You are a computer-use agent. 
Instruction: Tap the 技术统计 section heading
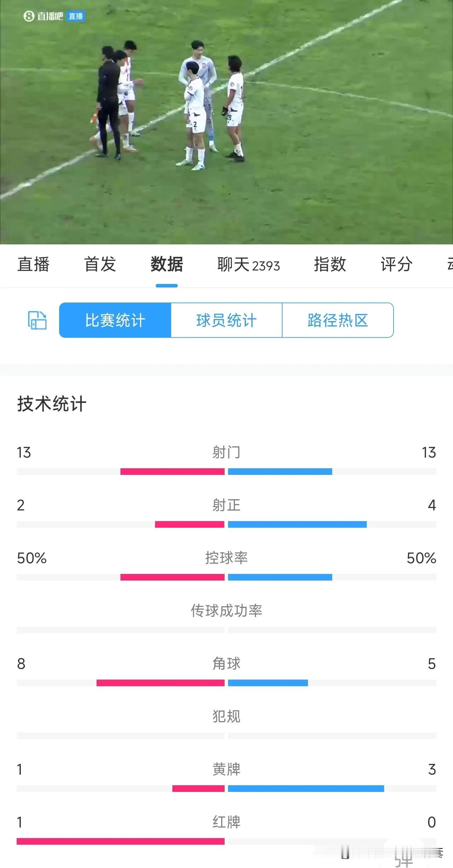pos(52,404)
